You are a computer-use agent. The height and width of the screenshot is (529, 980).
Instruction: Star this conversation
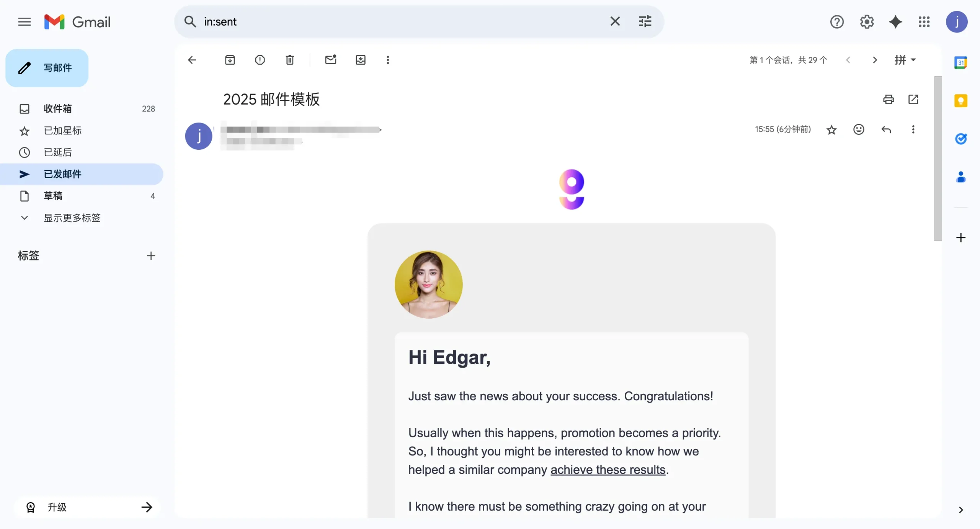(831, 129)
